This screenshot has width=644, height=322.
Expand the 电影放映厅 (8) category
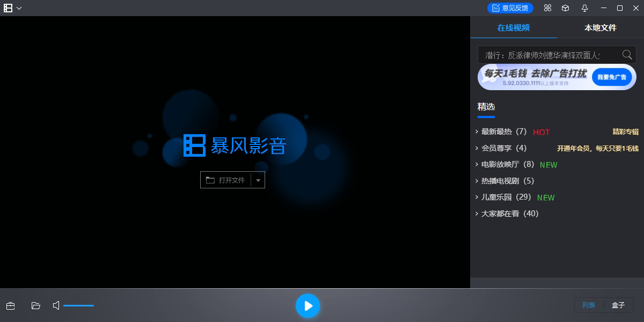[505, 164]
